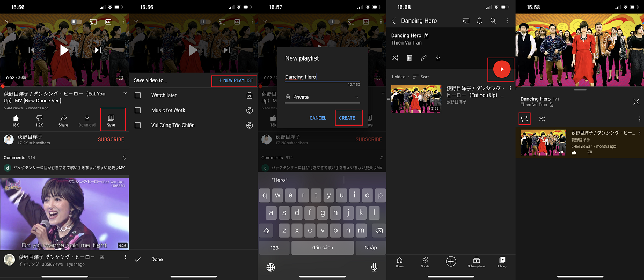The image size is (644, 280).
Task: Tap the 123 numbers key
Action: [x=274, y=248]
